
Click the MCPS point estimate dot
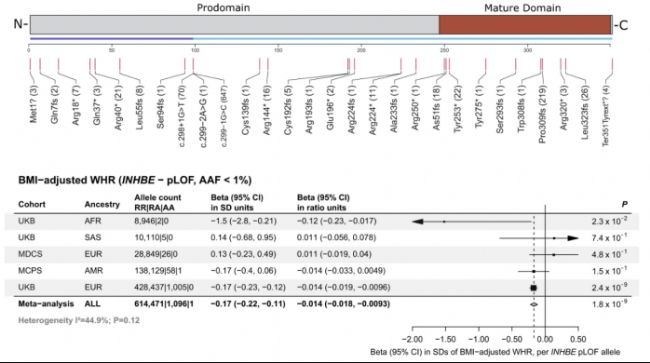point(534,271)
